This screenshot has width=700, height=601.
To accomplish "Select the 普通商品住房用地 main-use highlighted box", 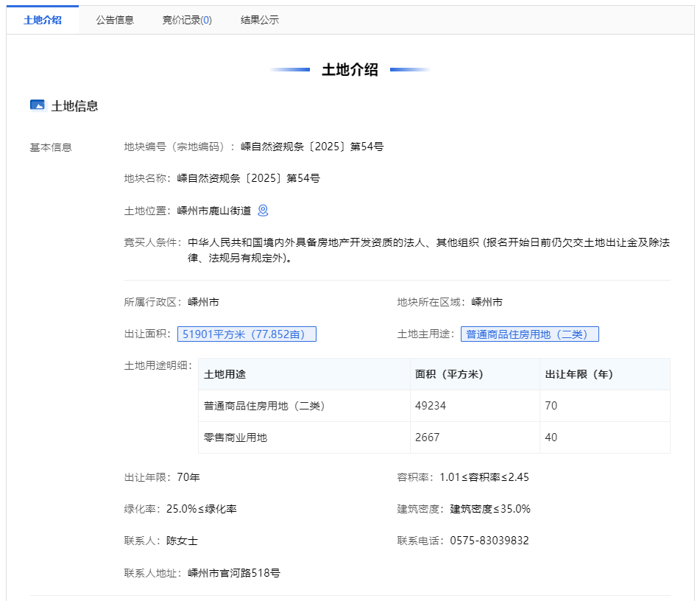I will [x=529, y=334].
